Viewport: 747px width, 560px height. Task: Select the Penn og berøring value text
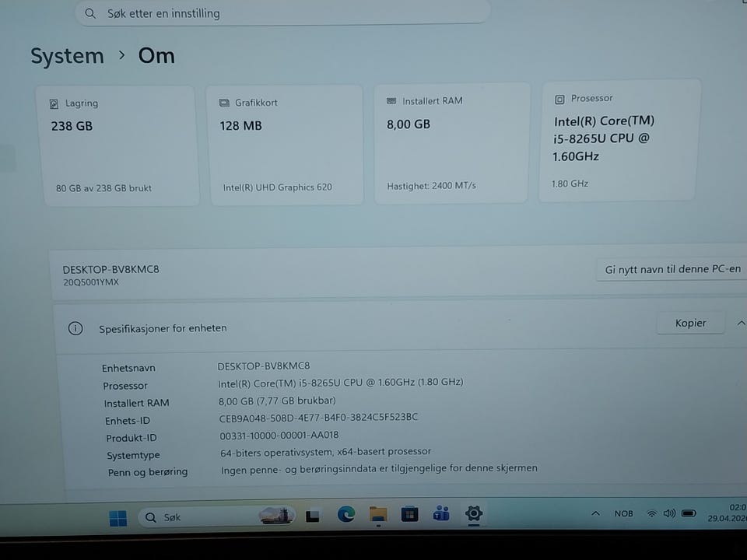(379, 469)
